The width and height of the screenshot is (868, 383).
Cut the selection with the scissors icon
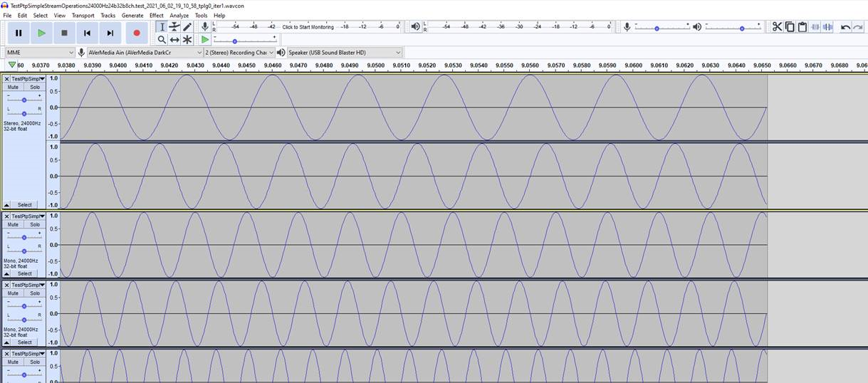777,27
